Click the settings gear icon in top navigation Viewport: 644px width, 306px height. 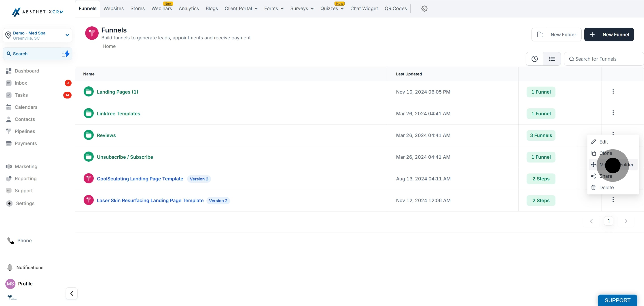coord(424,9)
